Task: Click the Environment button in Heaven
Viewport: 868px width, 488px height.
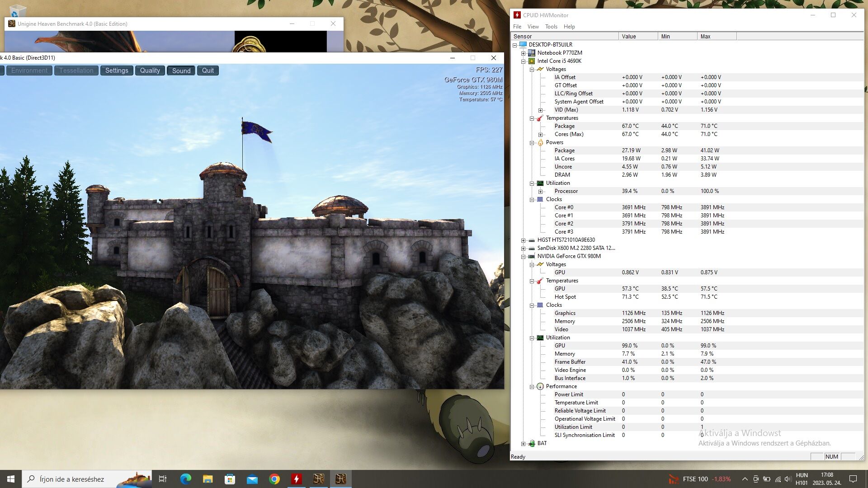Action: point(29,70)
